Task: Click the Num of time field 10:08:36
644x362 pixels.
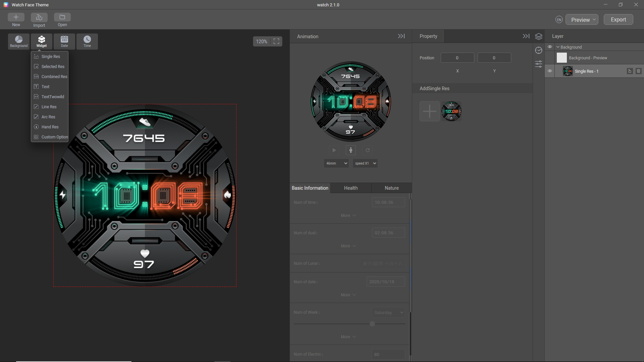Action: (388, 202)
